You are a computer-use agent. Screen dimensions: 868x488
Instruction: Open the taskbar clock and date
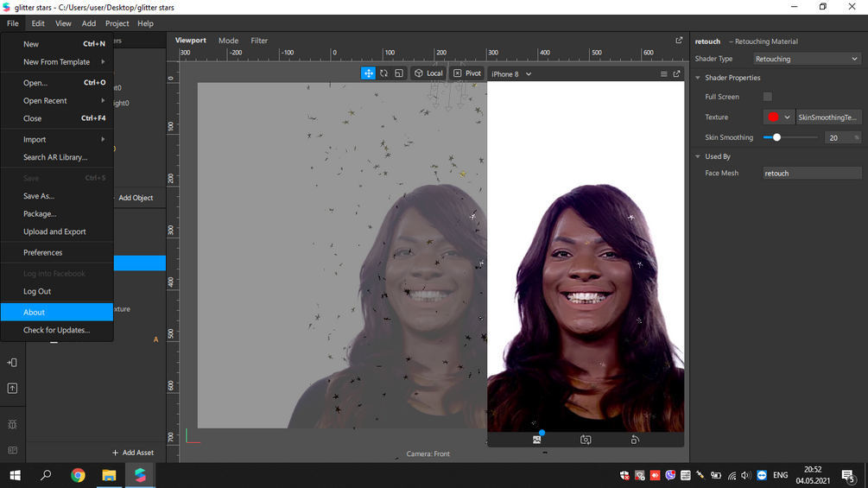pyautogui.click(x=813, y=475)
